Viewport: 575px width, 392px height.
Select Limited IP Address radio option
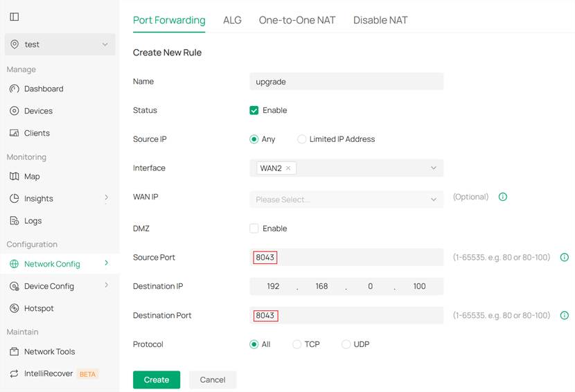click(x=302, y=139)
